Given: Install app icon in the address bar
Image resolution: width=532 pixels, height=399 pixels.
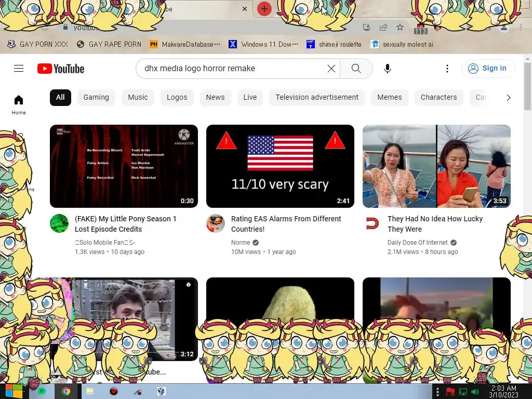Looking at the screenshot, I should coord(366,28).
